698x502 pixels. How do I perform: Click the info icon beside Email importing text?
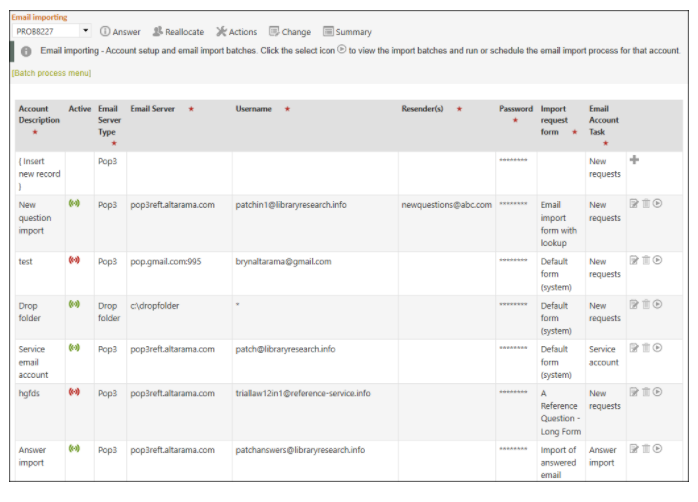[x=26, y=52]
